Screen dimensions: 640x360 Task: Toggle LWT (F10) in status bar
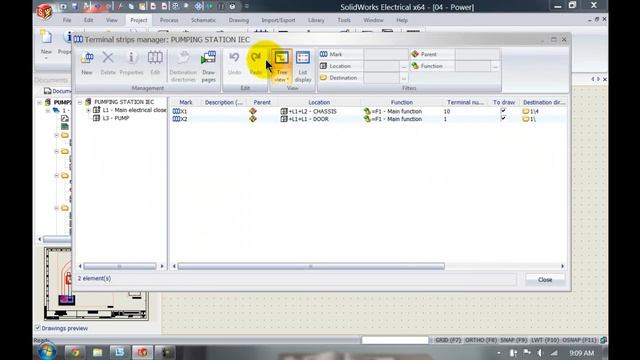(x=545, y=340)
